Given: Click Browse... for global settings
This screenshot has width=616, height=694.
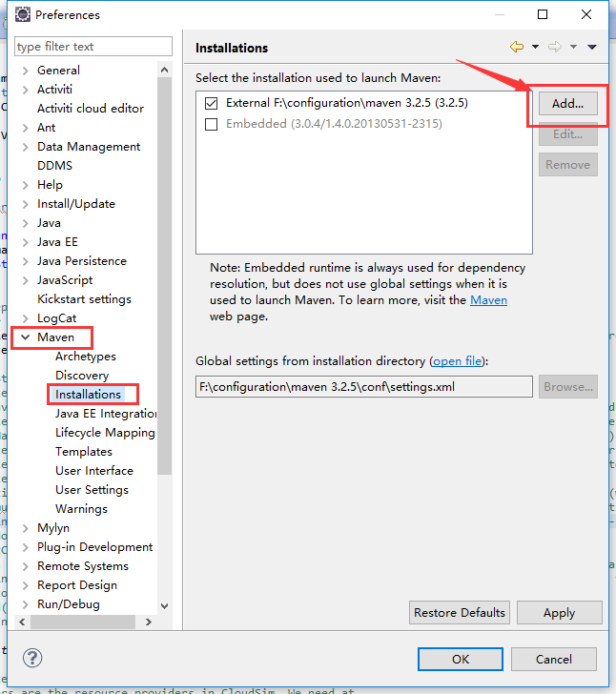Looking at the screenshot, I should coord(567,387).
